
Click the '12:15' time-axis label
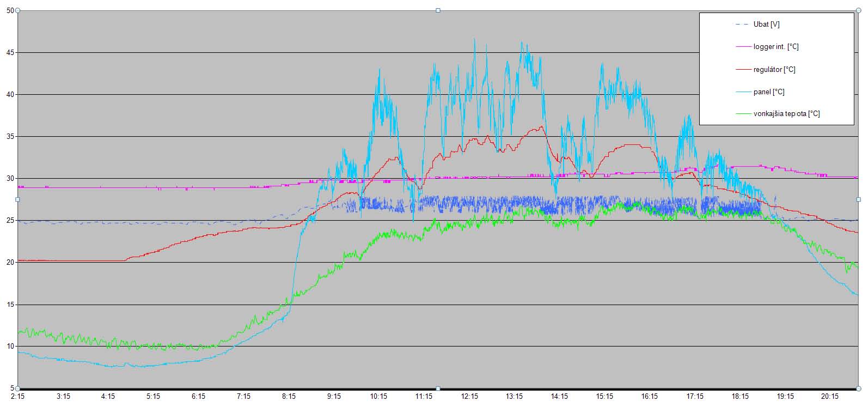point(469,397)
